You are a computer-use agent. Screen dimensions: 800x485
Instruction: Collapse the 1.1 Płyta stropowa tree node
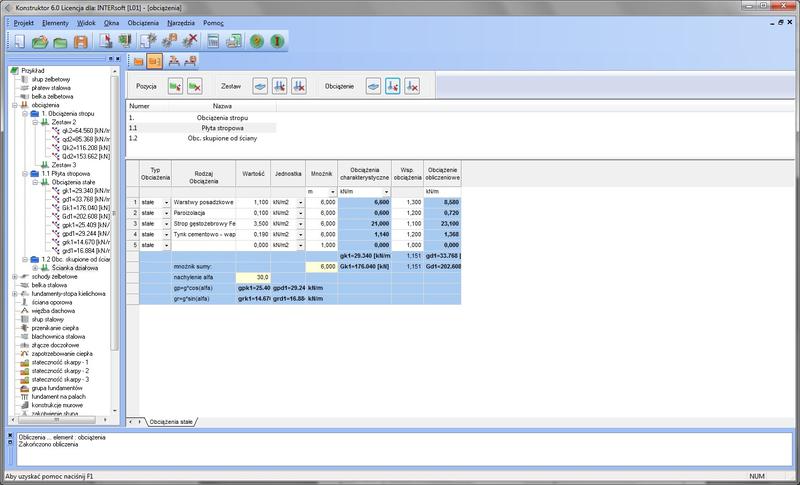tap(23, 172)
